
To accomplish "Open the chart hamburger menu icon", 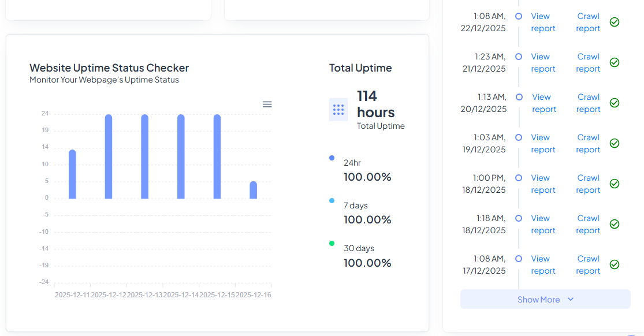I will (267, 104).
